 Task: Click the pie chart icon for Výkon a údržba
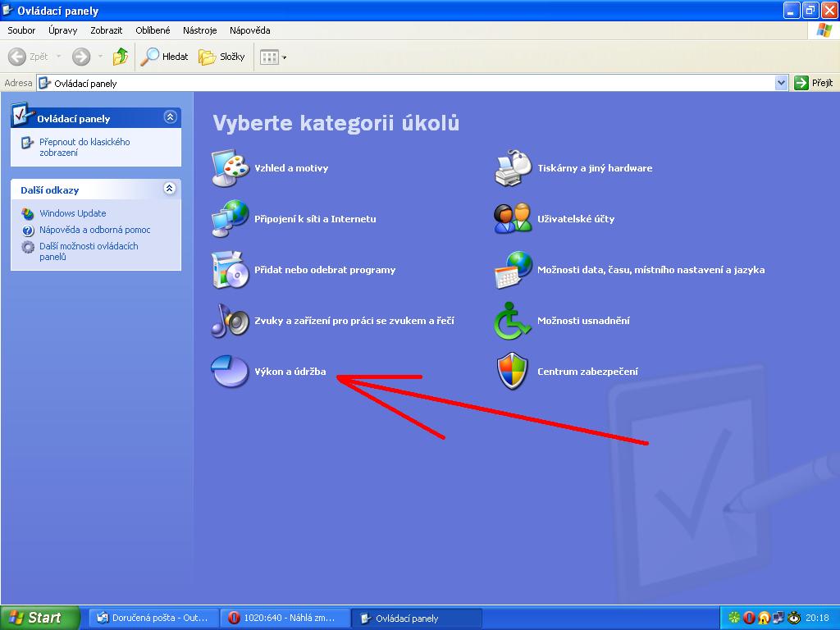pyautogui.click(x=231, y=371)
